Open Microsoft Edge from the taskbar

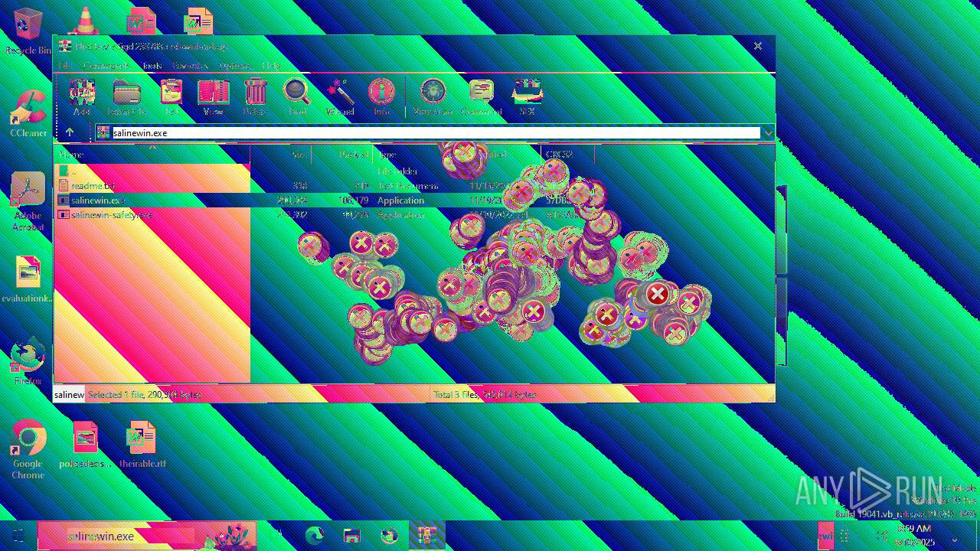314,536
